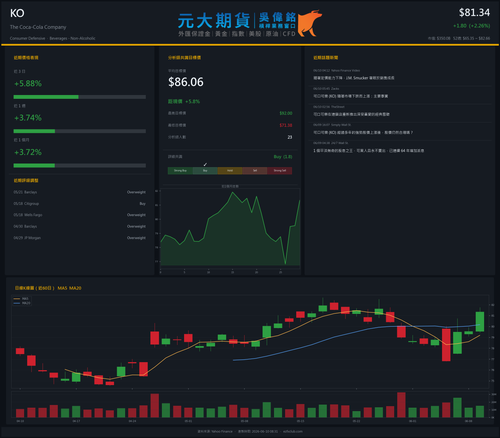Click the Hold segment of rating bar

[230, 171]
